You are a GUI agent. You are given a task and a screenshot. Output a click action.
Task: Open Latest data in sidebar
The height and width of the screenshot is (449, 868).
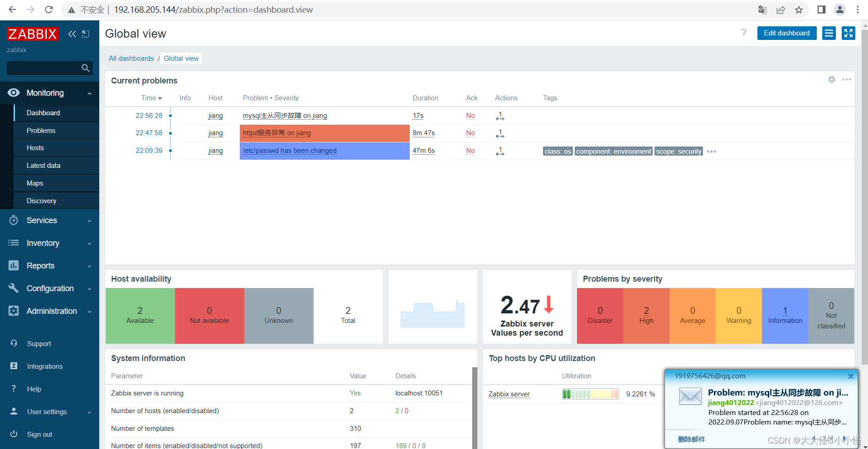pyautogui.click(x=56, y=166)
